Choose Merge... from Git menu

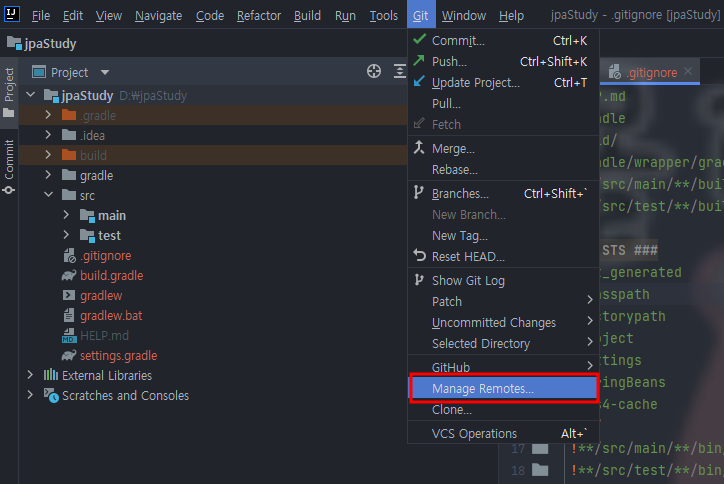point(503,149)
